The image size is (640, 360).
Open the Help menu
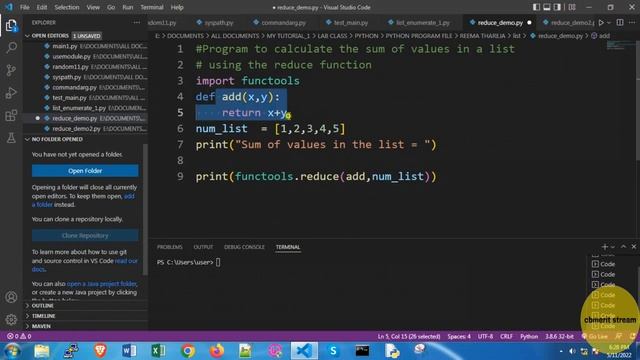point(177,7)
